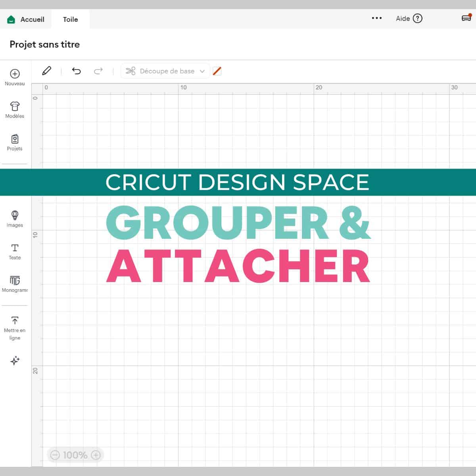This screenshot has height=476, width=476.
Task: Open the machine notifications icon
Action: point(466,18)
